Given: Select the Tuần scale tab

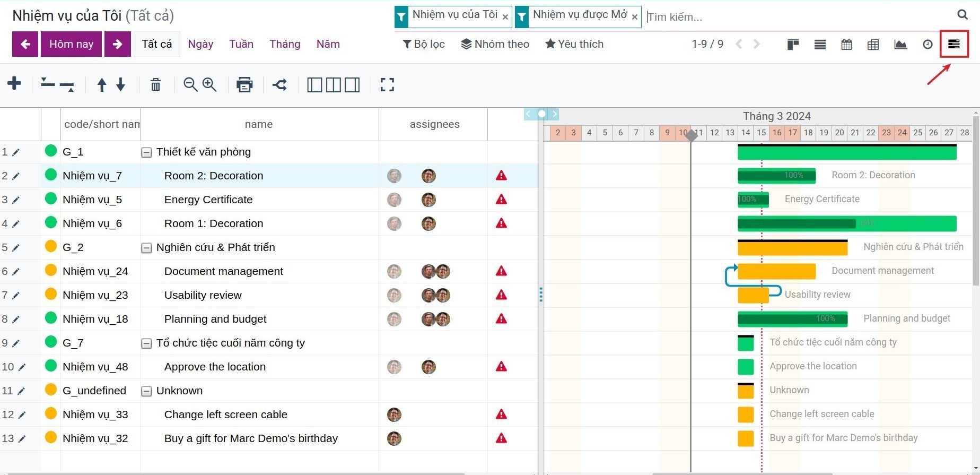Looking at the screenshot, I should click(x=241, y=44).
